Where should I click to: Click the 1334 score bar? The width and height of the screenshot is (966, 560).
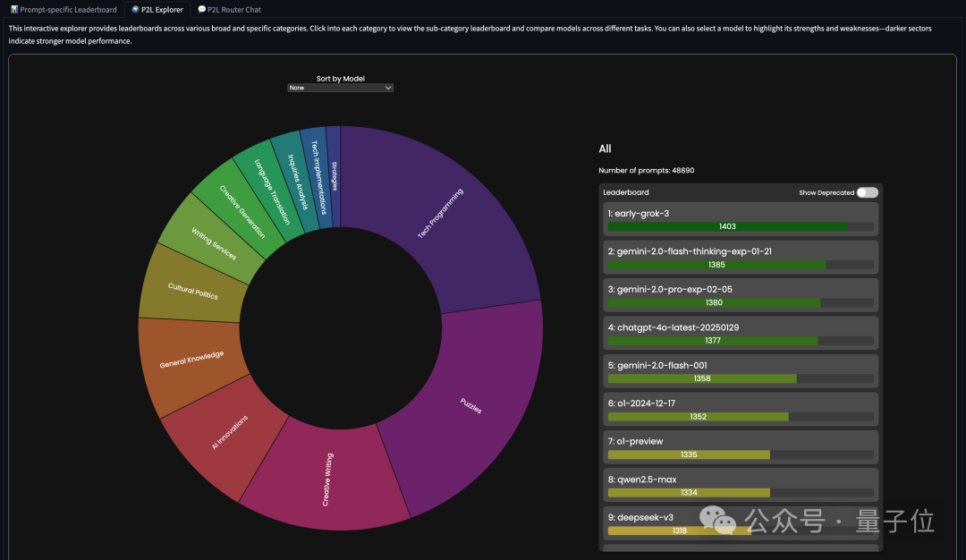click(x=689, y=493)
